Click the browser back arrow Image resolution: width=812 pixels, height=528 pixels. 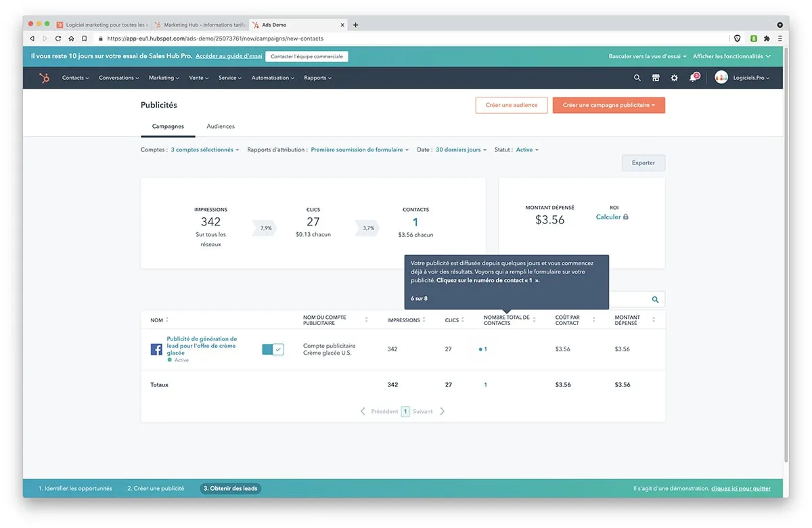point(32,39)
